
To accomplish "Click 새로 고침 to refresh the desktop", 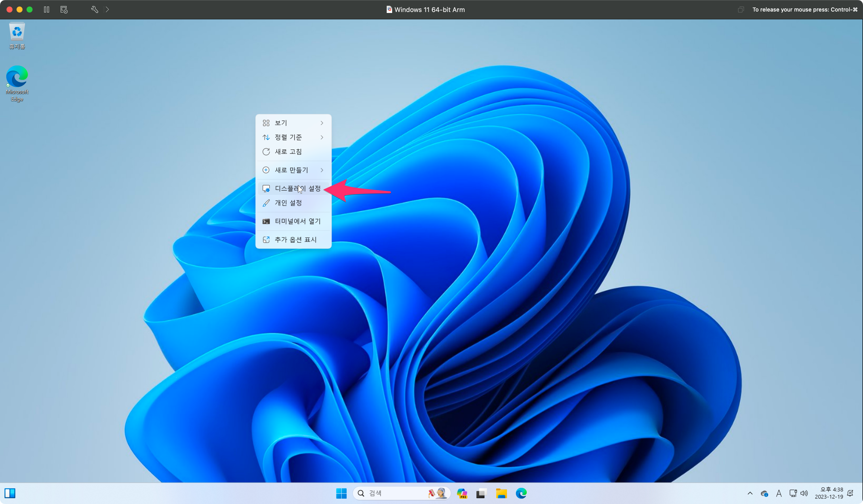I will point(293,152).
